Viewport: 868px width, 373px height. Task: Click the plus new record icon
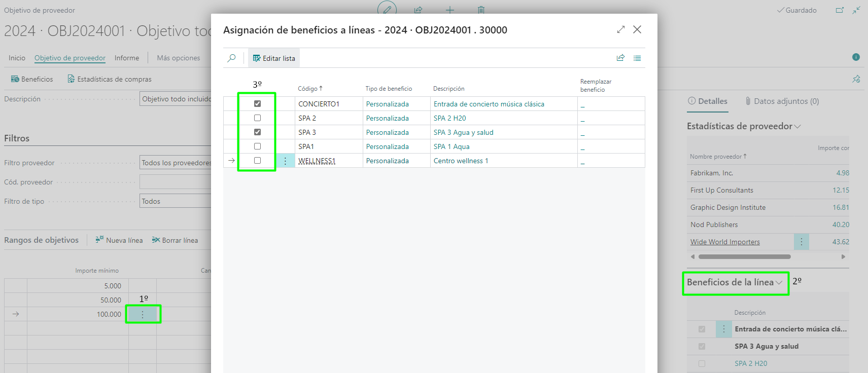click(449, 10)
